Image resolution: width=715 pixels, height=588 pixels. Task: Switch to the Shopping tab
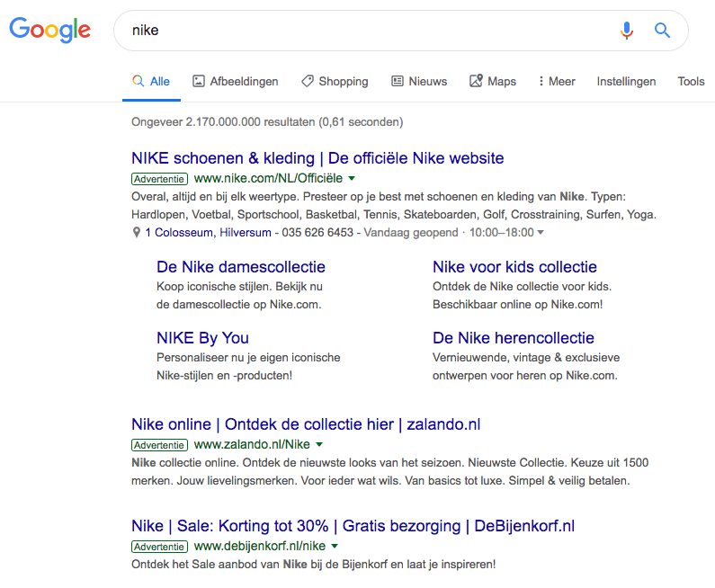[335, 81]
